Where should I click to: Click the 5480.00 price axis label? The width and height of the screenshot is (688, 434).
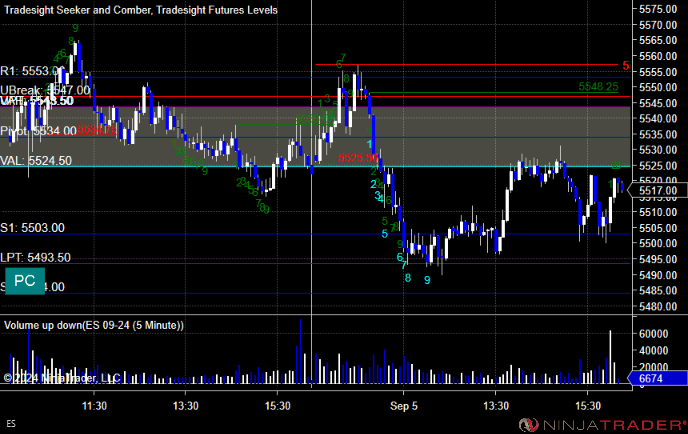click(x=658, y=306)
